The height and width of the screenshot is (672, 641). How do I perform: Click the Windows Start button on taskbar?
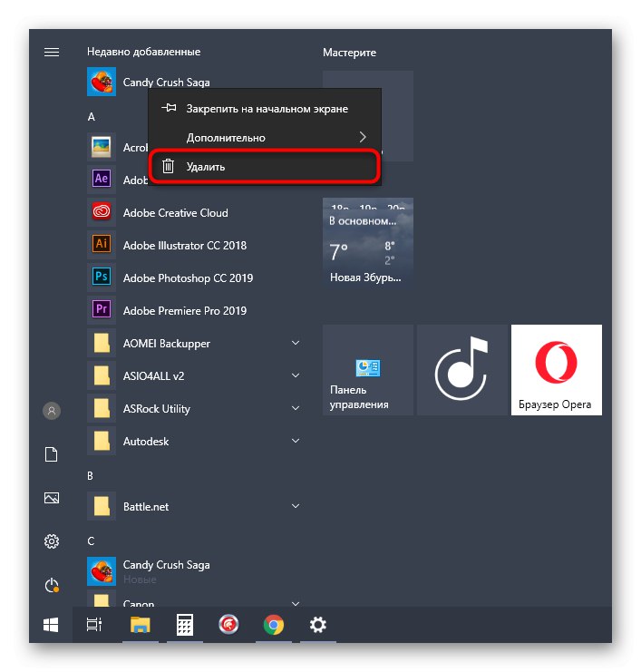51,625
